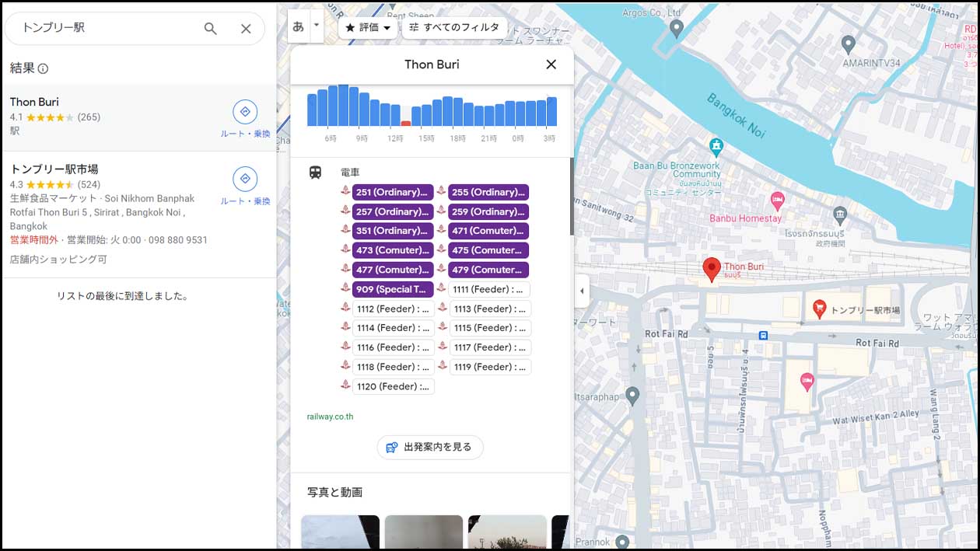The height and width of the screenshot is (551, 980).
Task: Select 1120 (Feeder) train chip
Action: [x=394, y=386]
